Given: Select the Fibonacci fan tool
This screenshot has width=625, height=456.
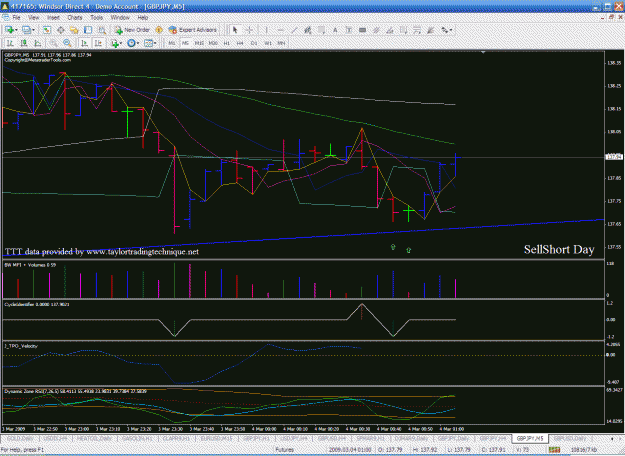Looking at the screenshot, I should click(x=430, y=30).
